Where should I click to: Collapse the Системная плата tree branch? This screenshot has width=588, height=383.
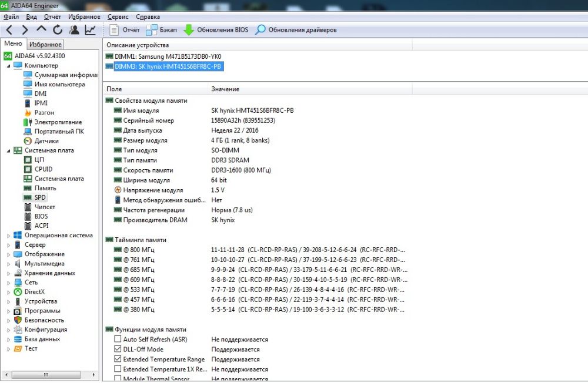[x=9, y=150]
